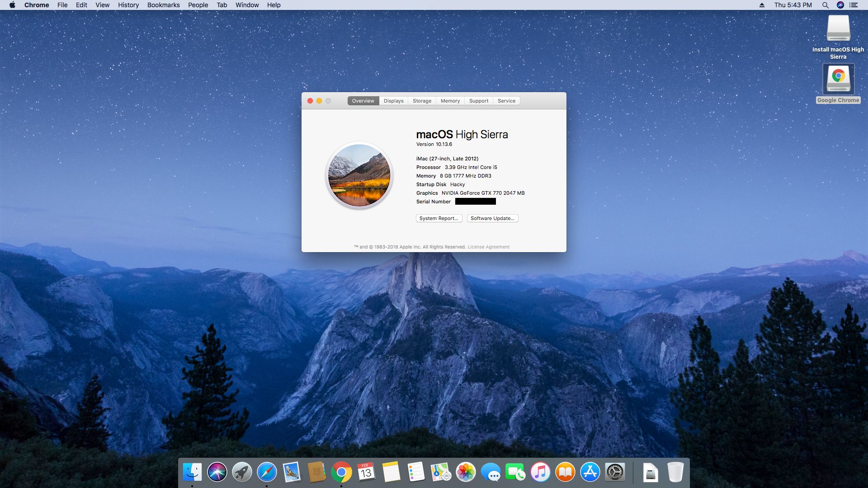Open Spotlight search from the menu bar
The width and height of the screenshot is (868, 488).
coord(826,5)
